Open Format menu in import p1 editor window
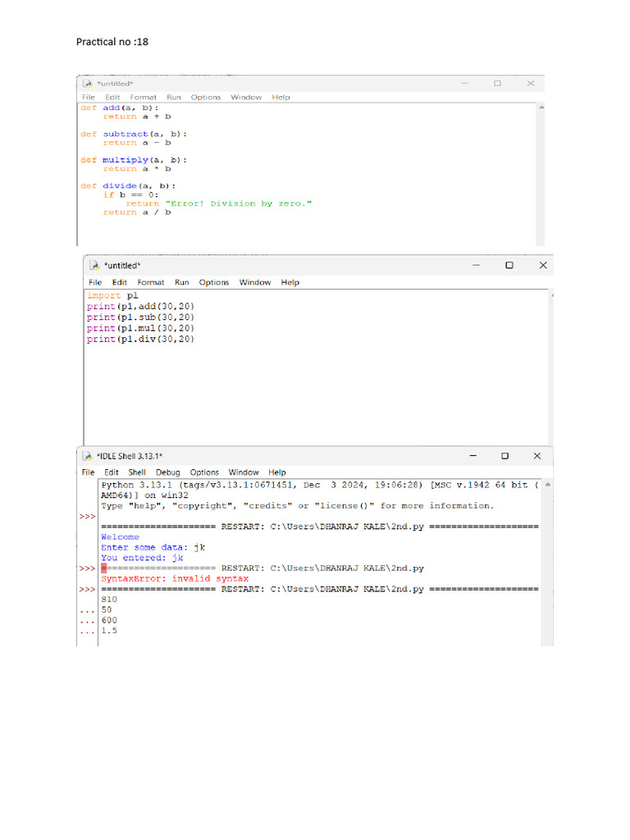Screen dimensions: 630x840 [x=151, y=282]
